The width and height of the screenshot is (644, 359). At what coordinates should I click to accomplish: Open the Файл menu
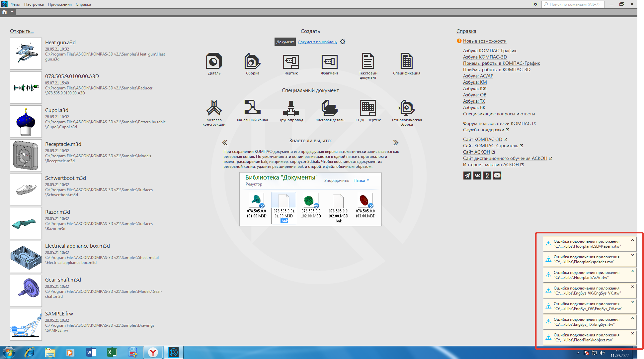click(15, 4)
